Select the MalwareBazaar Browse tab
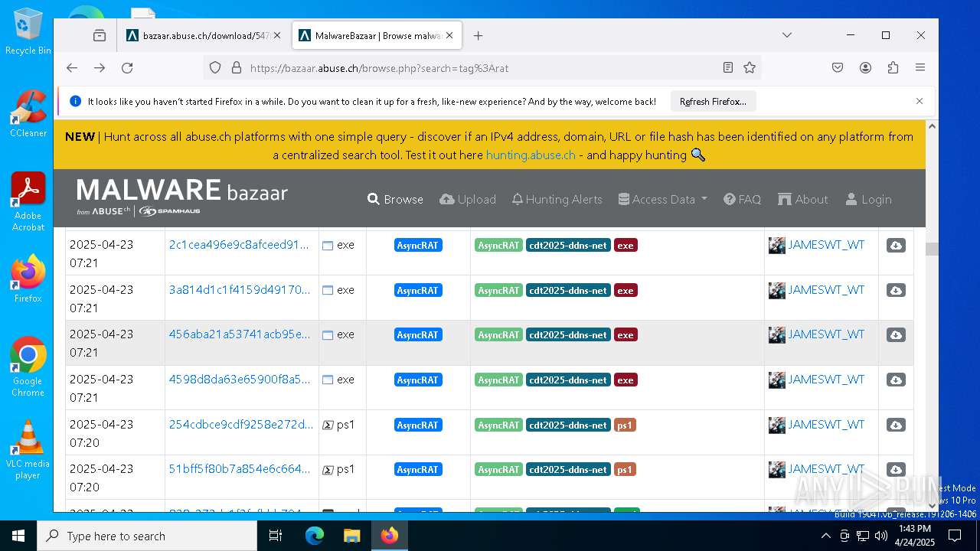Image resolution: width=980 pixels, height=551 pixels. pos(377,35)
